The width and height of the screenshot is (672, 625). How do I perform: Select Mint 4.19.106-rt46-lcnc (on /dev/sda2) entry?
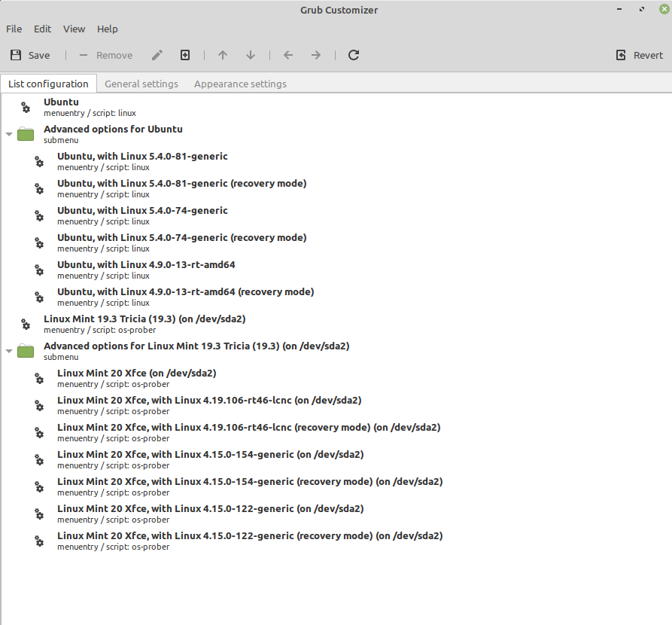[x=336, y=405]
